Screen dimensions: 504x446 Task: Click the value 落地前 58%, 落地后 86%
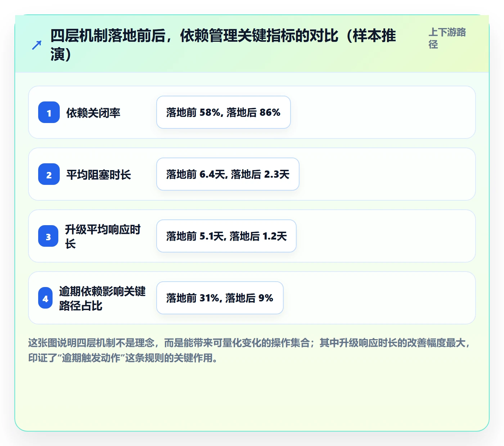tap(224, 112)
